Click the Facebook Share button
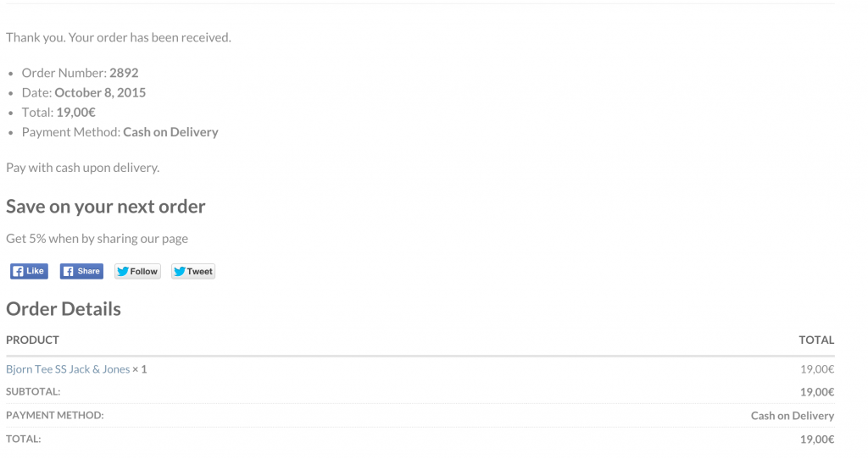The width and height of the screenshot is (868, 459). 81,271
